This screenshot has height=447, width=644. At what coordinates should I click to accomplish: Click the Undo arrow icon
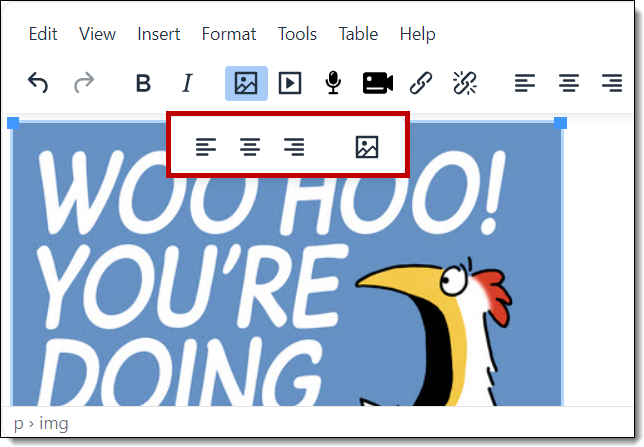pyautogui.click(x=38, y=83)
